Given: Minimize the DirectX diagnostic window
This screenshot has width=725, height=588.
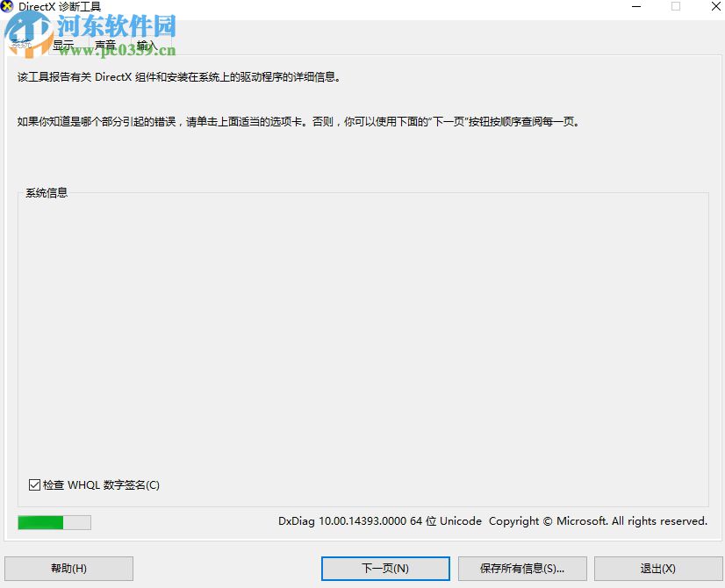Looking at the screenshot, I should coord(635,7).
